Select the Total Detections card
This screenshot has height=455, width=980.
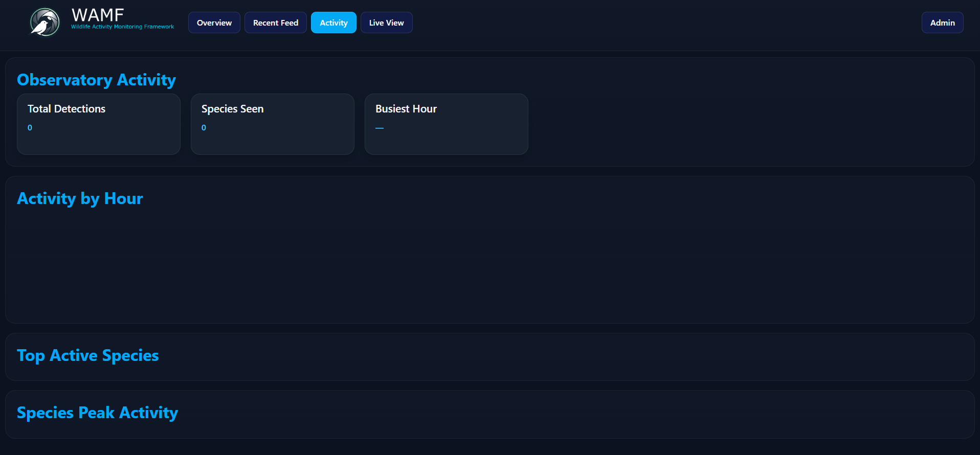click(x=99, y=124)
